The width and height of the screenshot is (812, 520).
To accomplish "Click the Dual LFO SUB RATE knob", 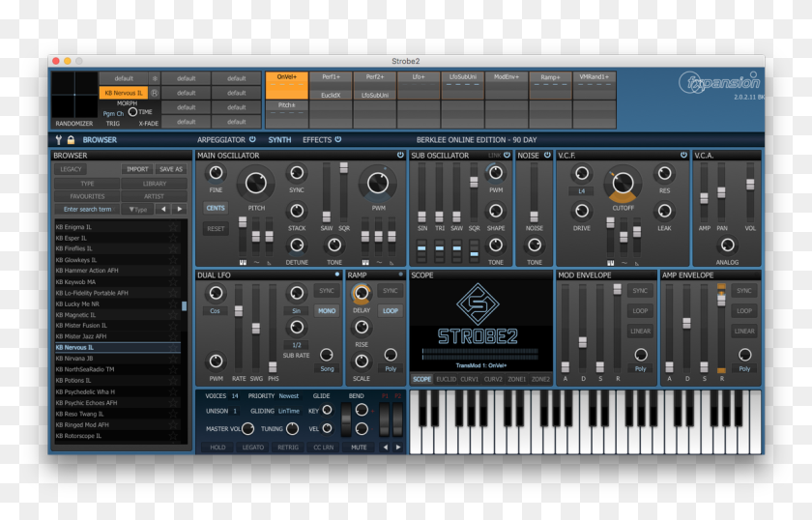I will pyautogui.click(x=297, y=327).
